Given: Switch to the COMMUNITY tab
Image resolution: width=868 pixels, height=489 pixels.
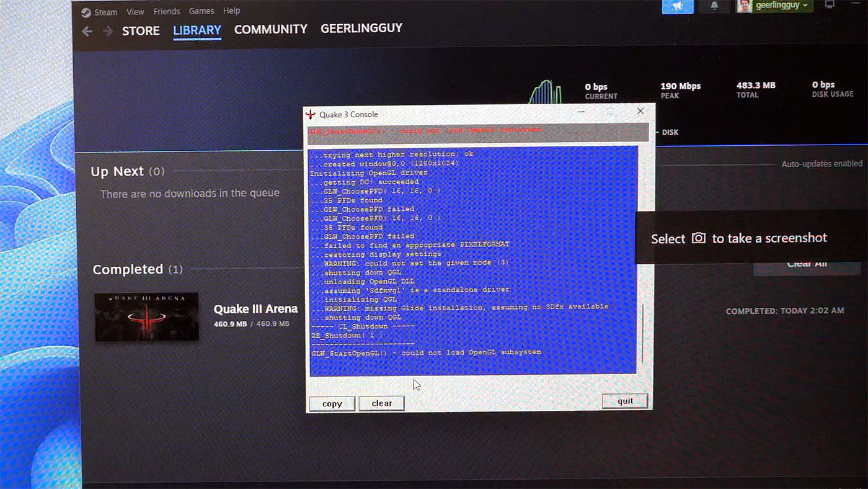Looking at the screenshot, I should click(x=270, y=29).
